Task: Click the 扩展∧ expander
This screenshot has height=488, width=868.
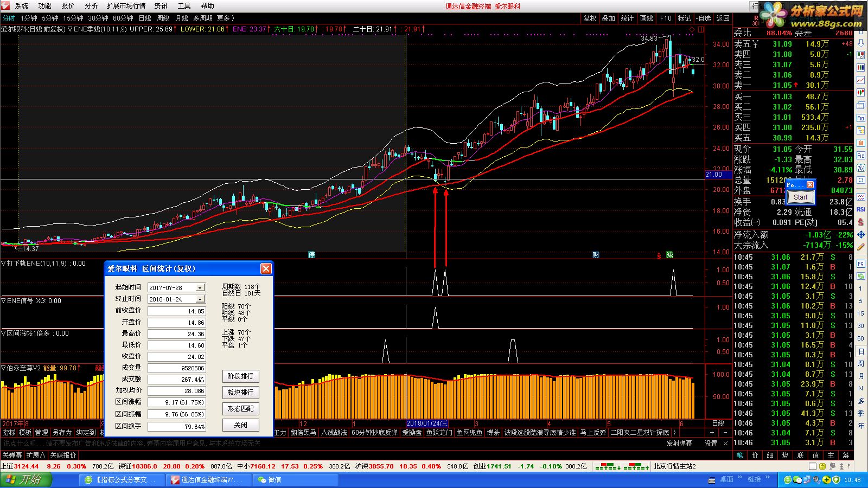Action: coord(36,455)
